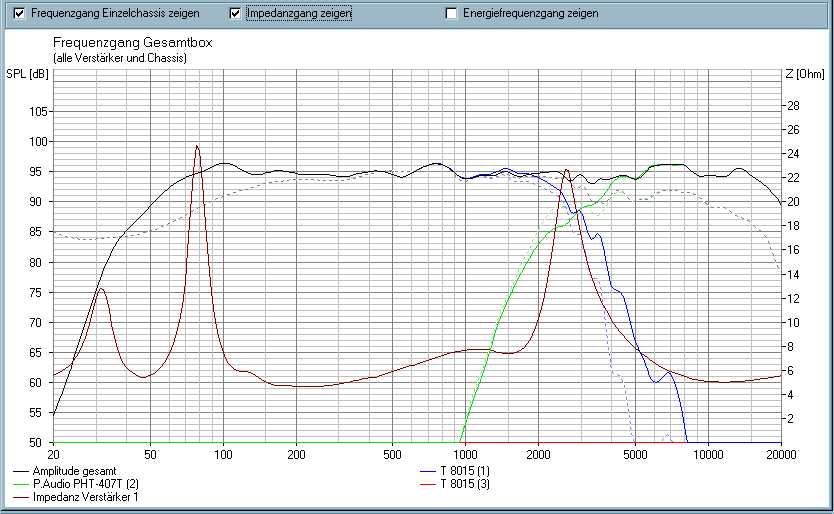This screenshot has height=514, width=834.
Task: Click the '1000' frequency axis label
Action: (465, 454)
